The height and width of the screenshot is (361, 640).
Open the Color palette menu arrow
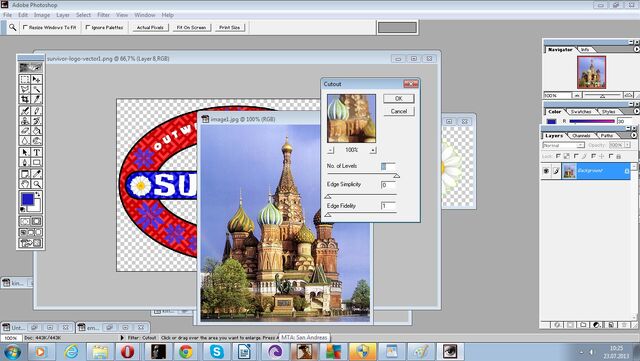point(636,111)
